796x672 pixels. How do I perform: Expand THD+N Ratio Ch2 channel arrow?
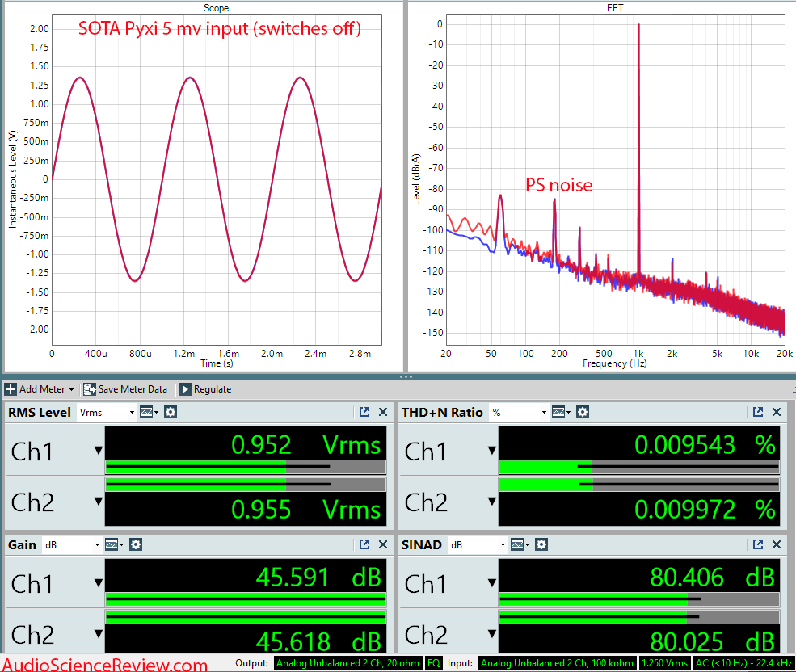pyautogui.click(x=492, y=501)
